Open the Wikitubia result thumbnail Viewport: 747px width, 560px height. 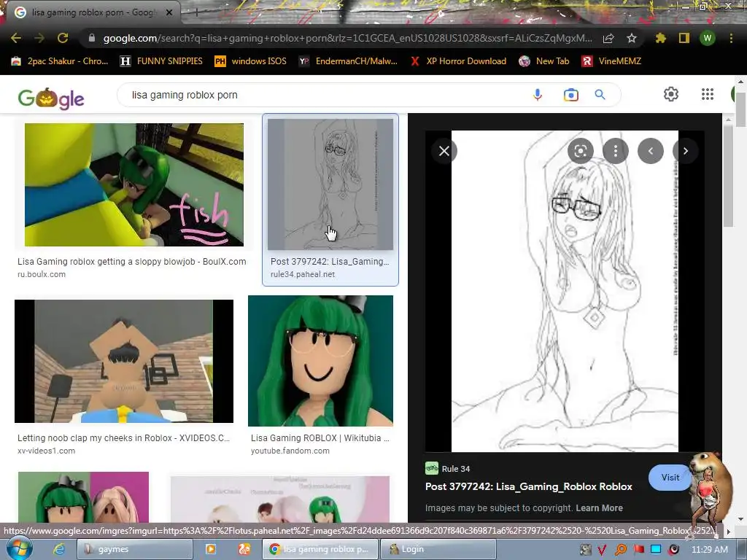(321, 360)
